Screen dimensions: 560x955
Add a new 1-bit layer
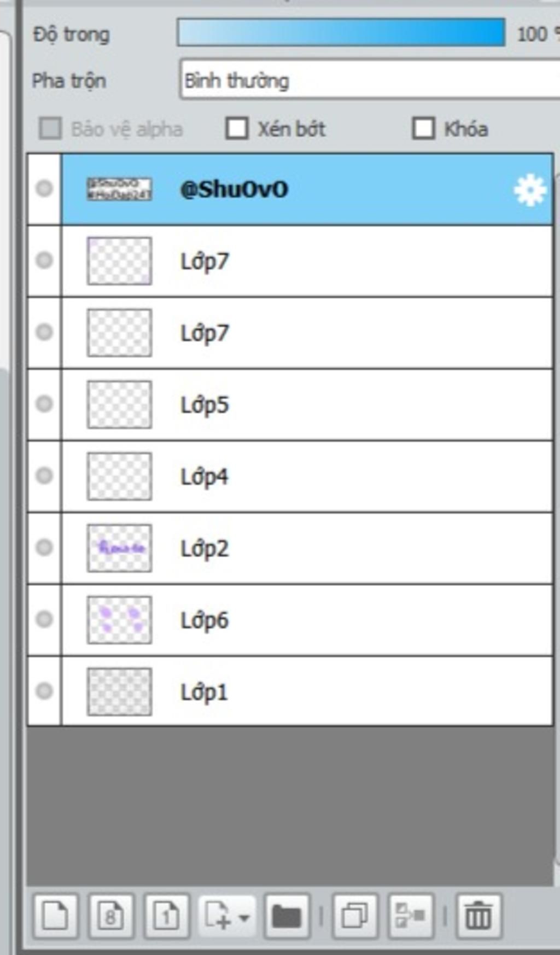coord(167,916)
